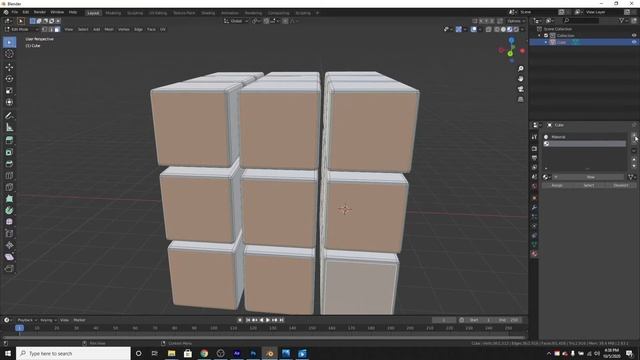
Task: Enable edge select mode
Action: [51, 29]
